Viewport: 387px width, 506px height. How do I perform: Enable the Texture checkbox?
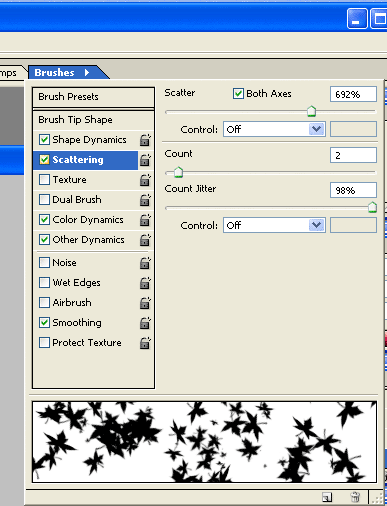click(44, 180)
